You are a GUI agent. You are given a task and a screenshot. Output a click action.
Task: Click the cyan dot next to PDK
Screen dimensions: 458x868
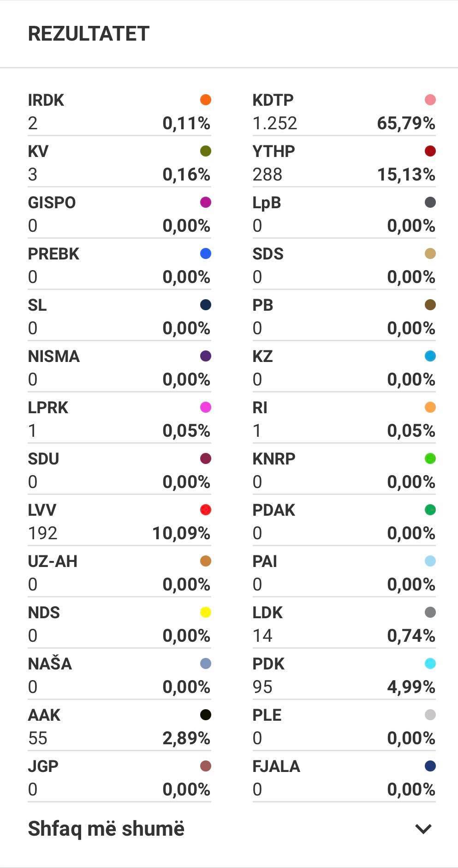(x=430, y=663)
